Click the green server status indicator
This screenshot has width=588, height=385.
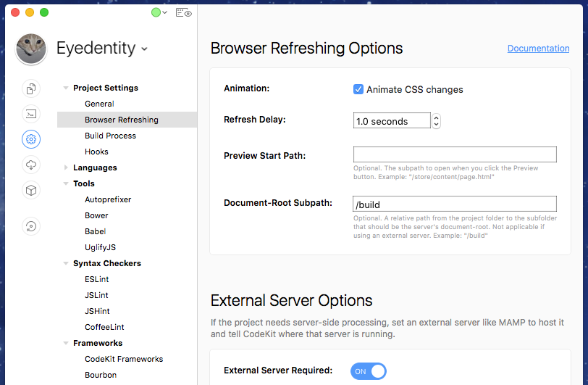coord(156,12)
